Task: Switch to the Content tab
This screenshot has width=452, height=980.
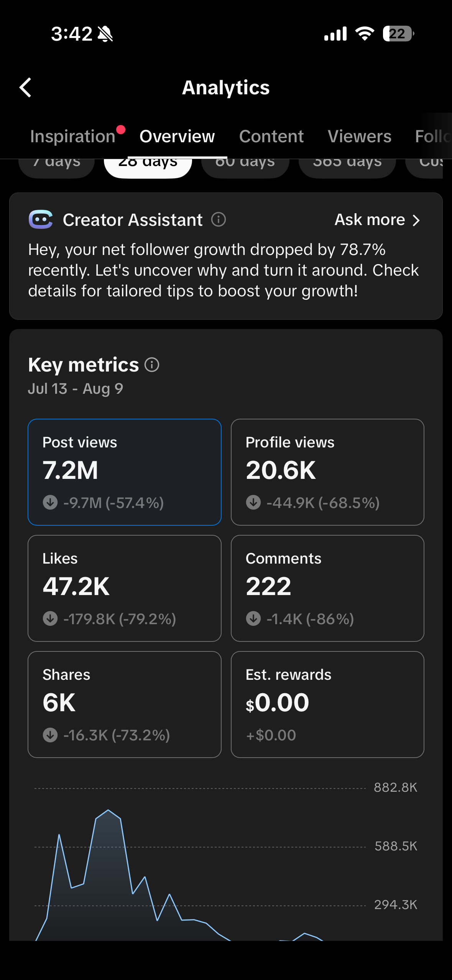Action: point(271,136)
